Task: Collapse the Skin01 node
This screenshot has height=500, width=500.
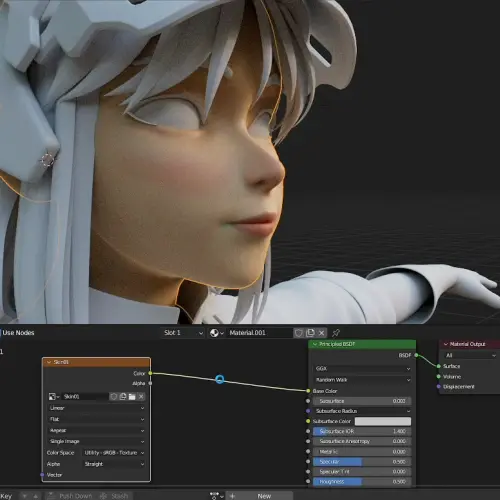Action: coord(49,362)
